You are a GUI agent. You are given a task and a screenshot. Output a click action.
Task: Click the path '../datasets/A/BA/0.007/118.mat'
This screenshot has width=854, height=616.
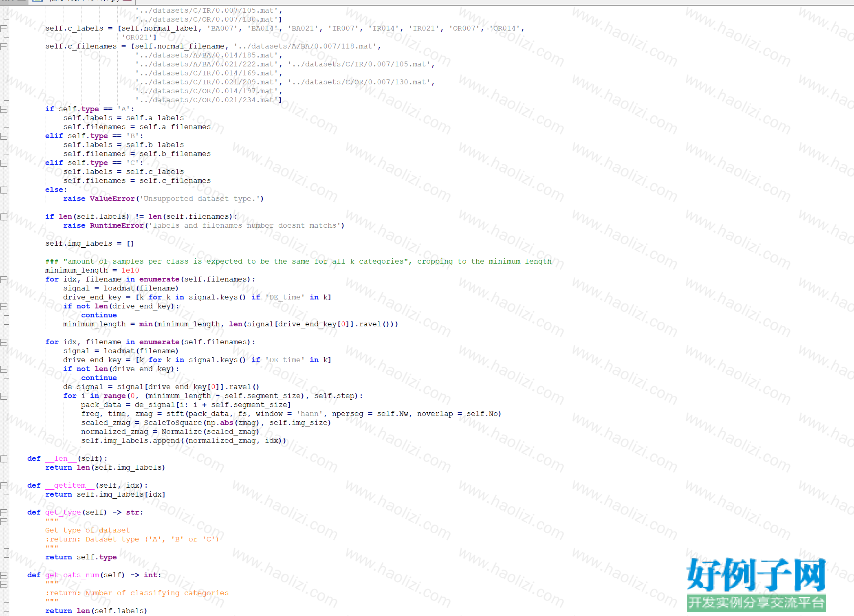click(306, 46)
